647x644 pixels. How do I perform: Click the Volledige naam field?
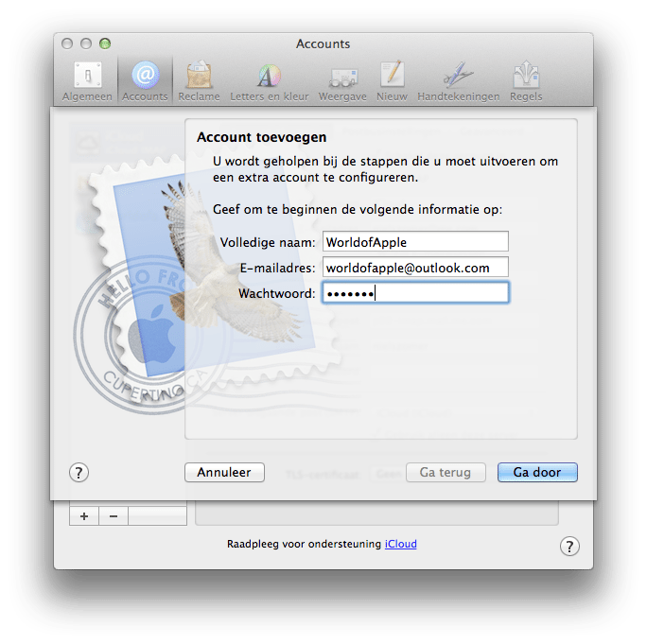click(x=415, y=242)
